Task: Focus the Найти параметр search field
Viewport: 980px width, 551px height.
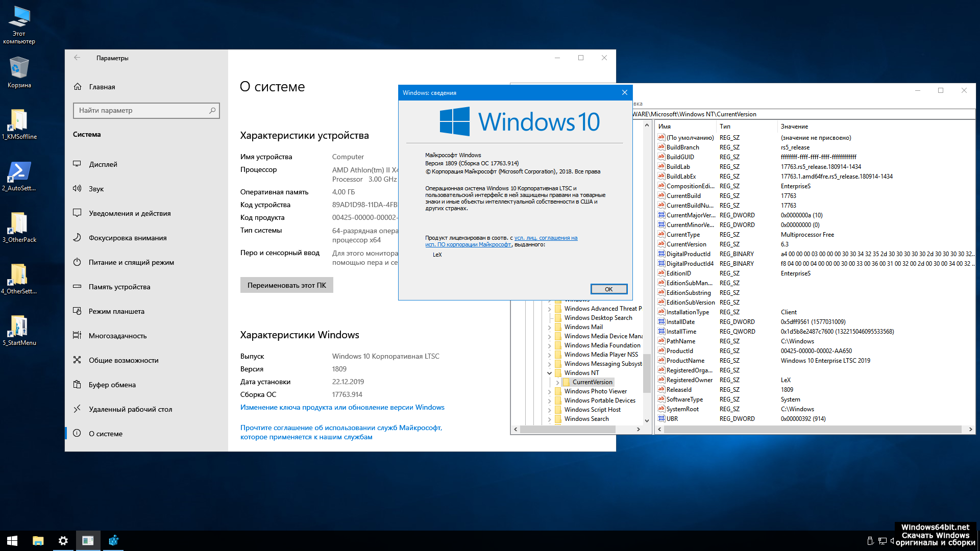Action: [x=146, y=110]
